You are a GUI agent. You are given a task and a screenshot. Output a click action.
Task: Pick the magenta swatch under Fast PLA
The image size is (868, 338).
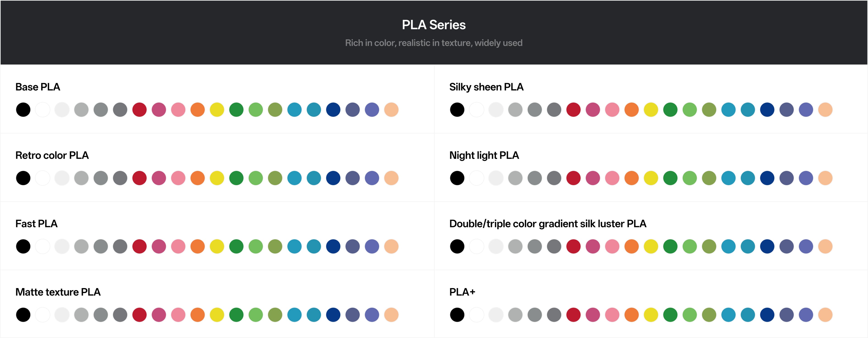(159, 246)
